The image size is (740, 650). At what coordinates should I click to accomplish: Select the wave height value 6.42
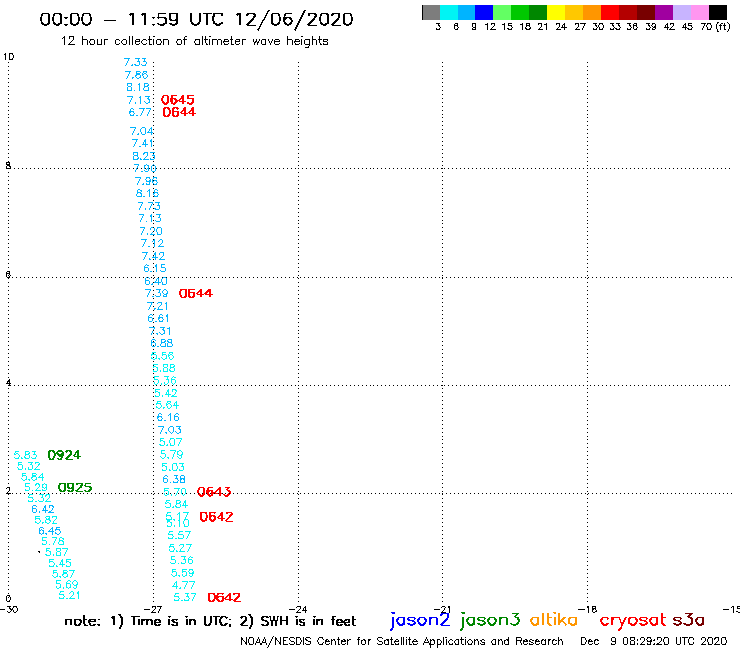[x=43, y=509]
